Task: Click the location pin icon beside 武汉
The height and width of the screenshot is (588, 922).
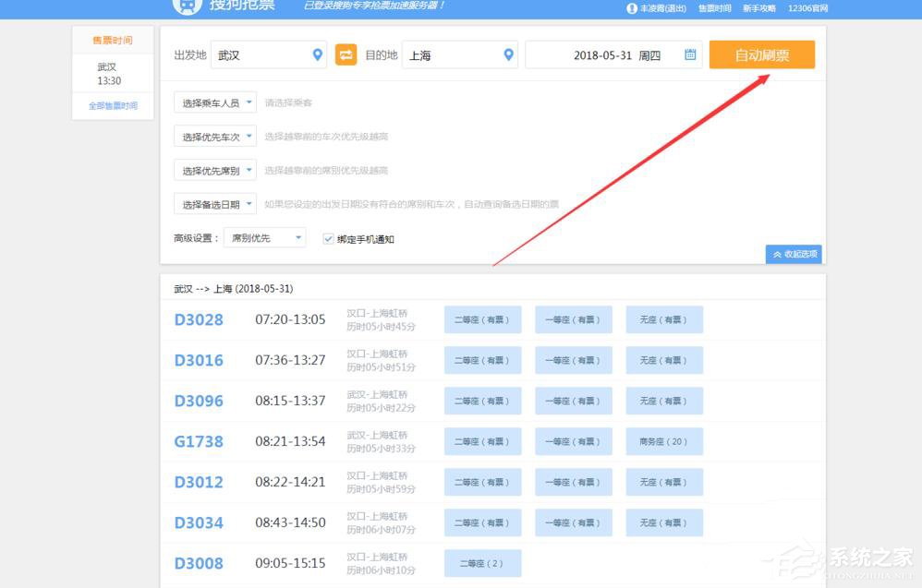Action: (317, 54)
